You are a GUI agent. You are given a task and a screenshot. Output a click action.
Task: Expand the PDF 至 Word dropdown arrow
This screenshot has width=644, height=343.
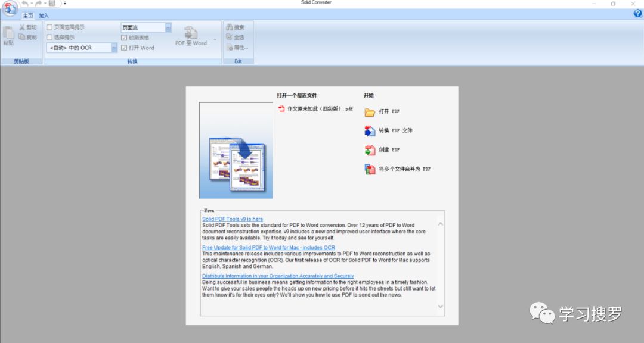click(x=215, y=40)
